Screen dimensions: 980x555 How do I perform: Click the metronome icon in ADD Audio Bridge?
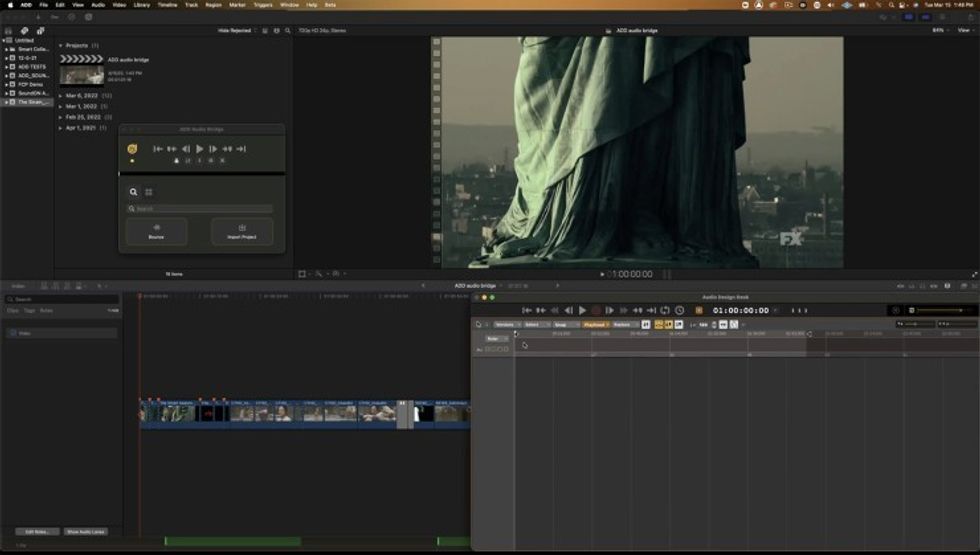tap(176, 161)
